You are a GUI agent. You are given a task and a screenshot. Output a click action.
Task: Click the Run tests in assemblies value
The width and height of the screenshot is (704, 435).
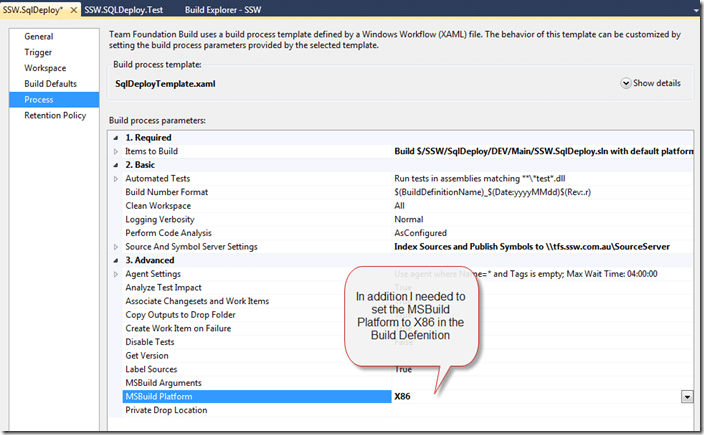(x=480, y=179)
